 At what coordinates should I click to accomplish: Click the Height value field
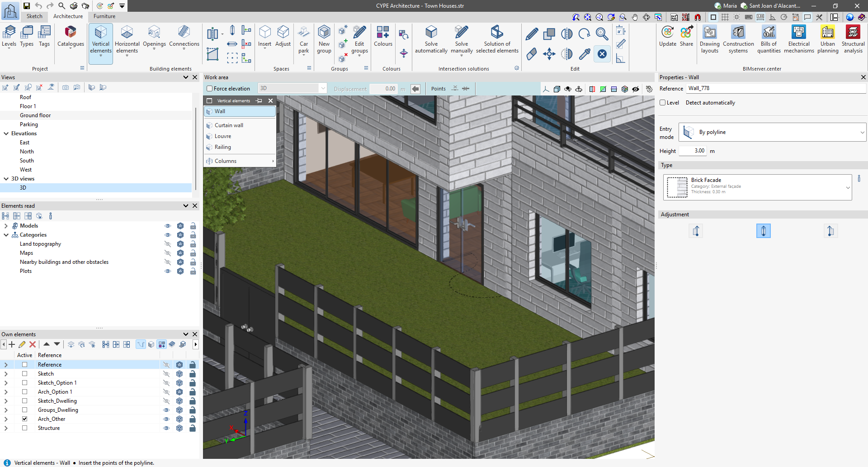pos(693,151)
